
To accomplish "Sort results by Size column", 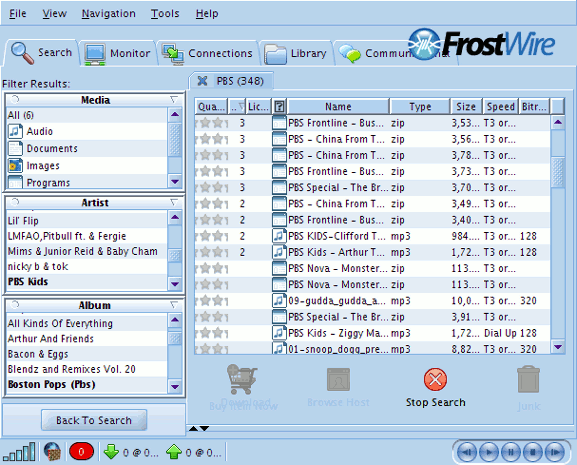I will pyautogui.click(x=466, y=107).
